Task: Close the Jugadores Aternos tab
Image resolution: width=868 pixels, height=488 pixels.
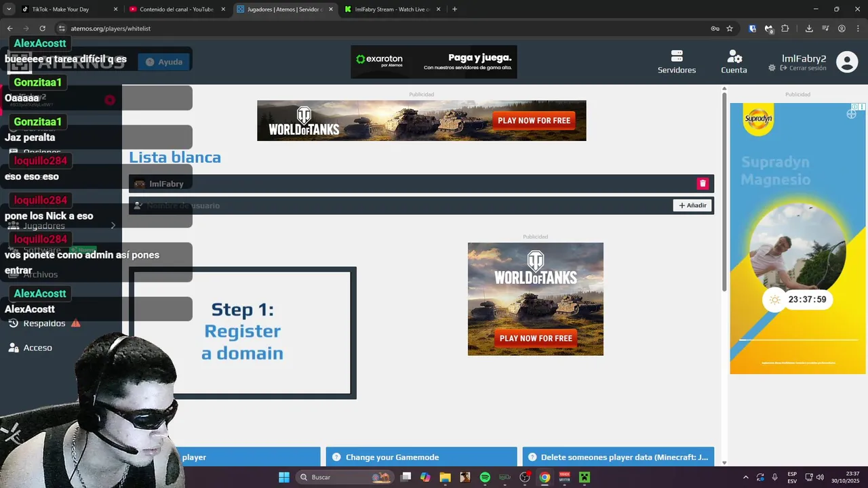Action: click(330, 9)
